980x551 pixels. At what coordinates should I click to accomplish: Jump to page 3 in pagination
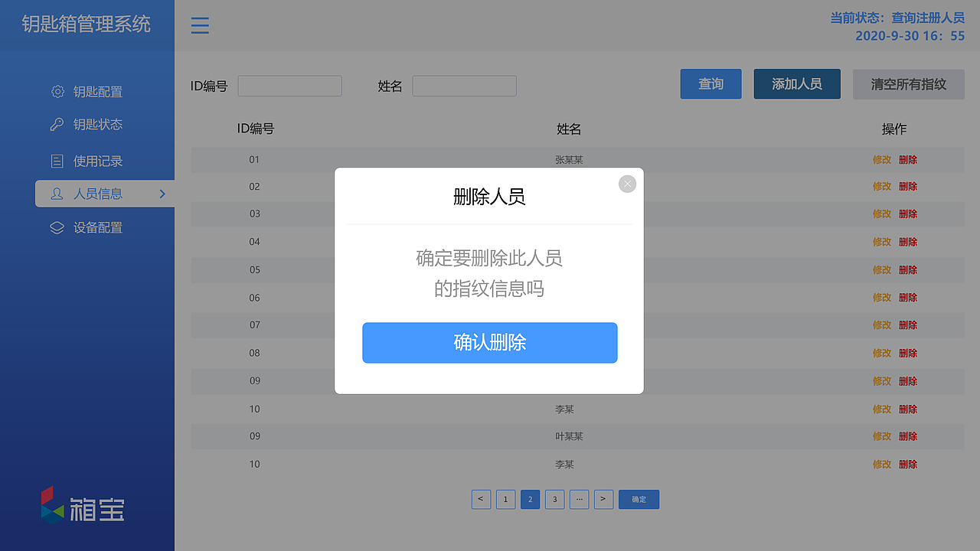click(554, 499)
